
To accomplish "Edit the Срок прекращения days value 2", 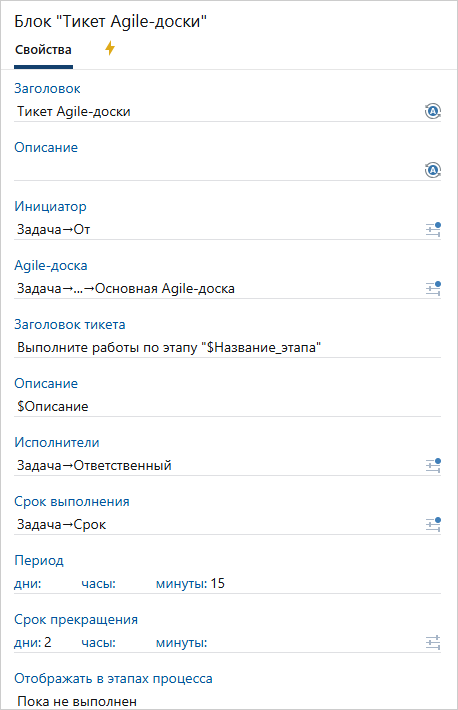I will (48, 643).
